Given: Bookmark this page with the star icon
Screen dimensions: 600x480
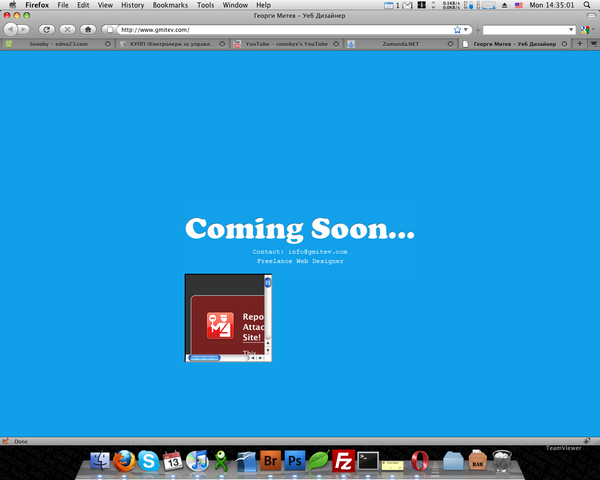Looking at the screenshot, I should click(457, 29).
